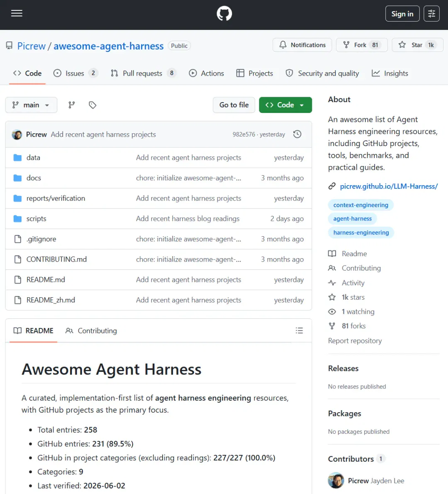Open the Projects tab
Screen dimensions: 448x494
[255, 73]
